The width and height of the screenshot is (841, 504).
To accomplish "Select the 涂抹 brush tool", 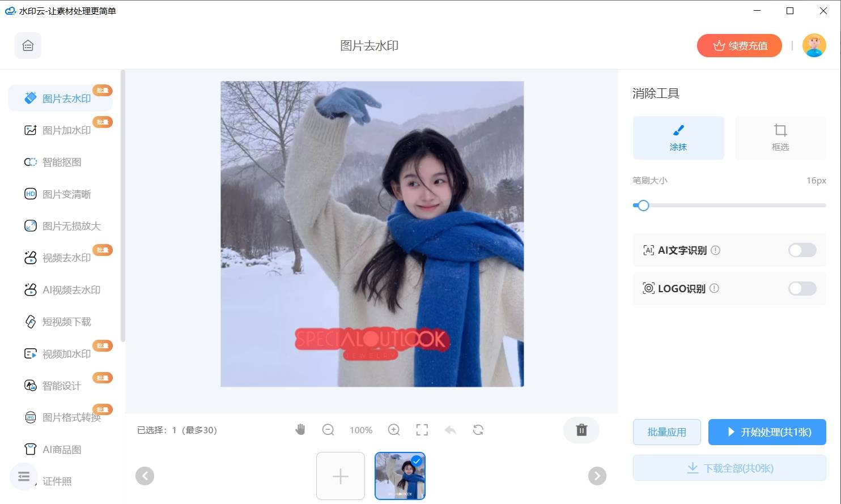I will [678, 138].
